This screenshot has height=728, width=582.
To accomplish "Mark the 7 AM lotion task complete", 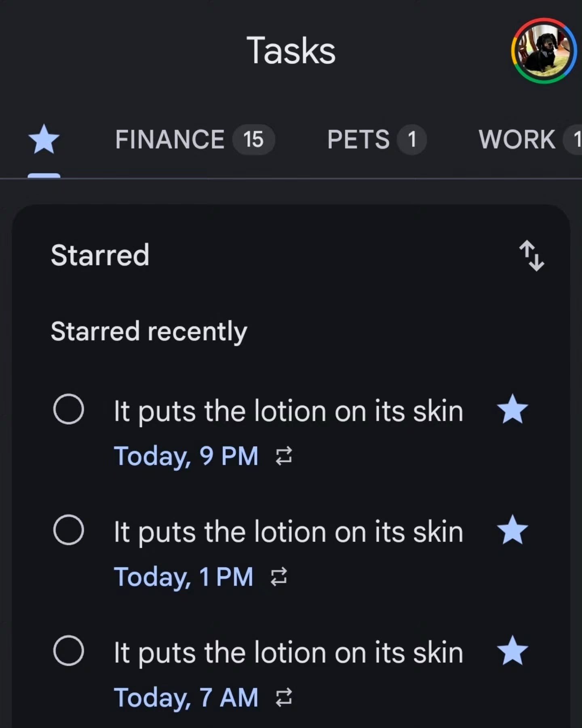I will [x=69, y=651].
